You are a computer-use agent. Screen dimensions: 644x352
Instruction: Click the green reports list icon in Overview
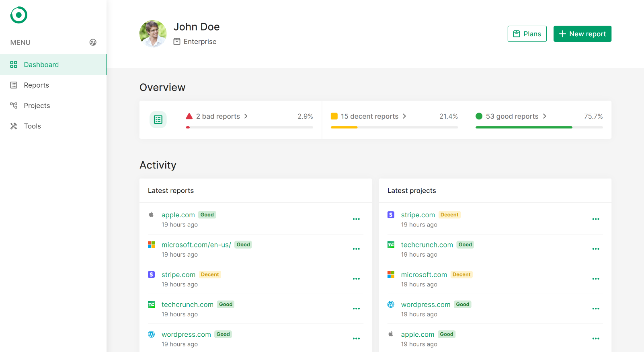[158, 119]
